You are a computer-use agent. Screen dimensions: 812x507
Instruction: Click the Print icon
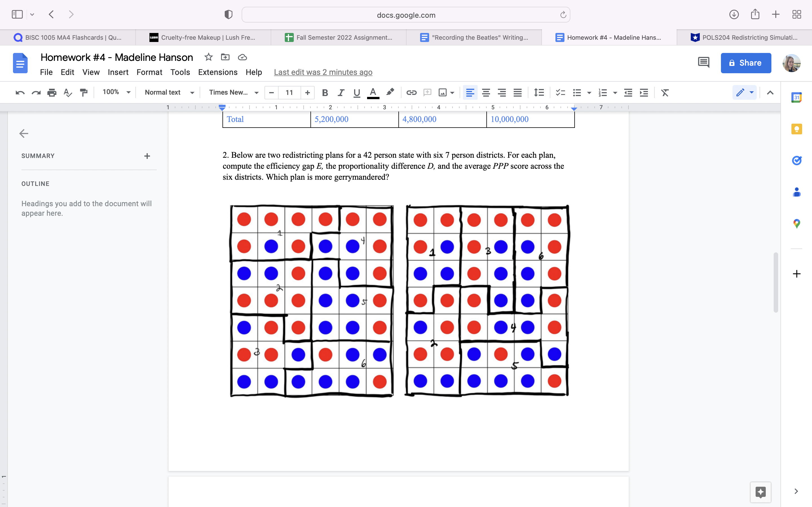click(52, 93)
